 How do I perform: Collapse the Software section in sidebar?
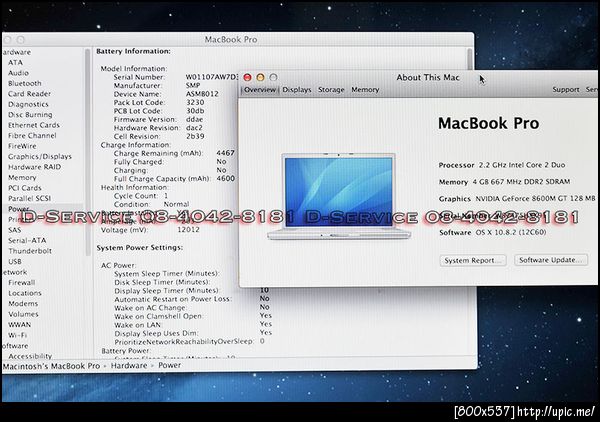coord(15,346)
